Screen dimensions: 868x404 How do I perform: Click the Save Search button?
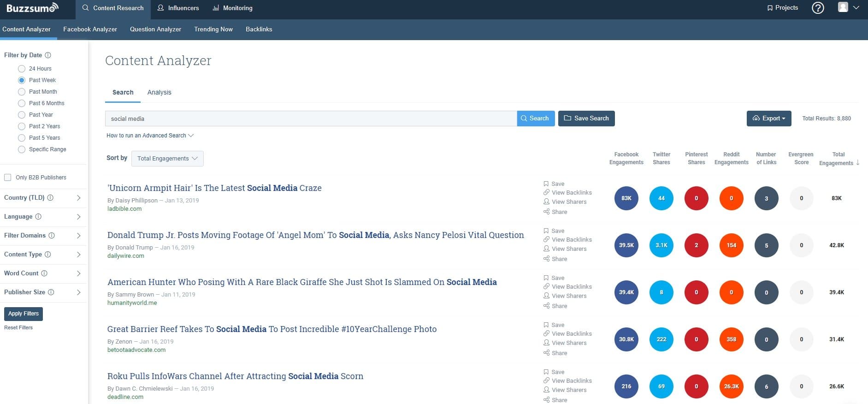[x=586, y=119]
